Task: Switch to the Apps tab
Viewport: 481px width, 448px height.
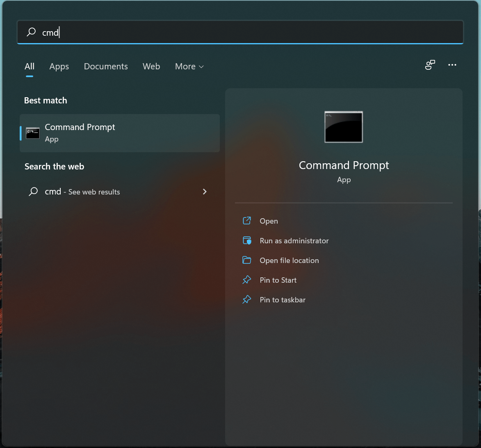Action: click(59, 66)
